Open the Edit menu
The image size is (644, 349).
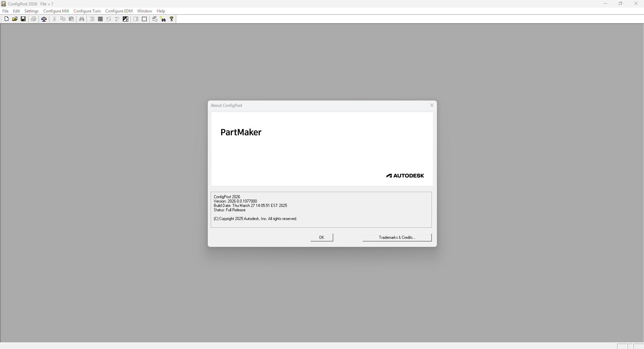tap(16, 11)
